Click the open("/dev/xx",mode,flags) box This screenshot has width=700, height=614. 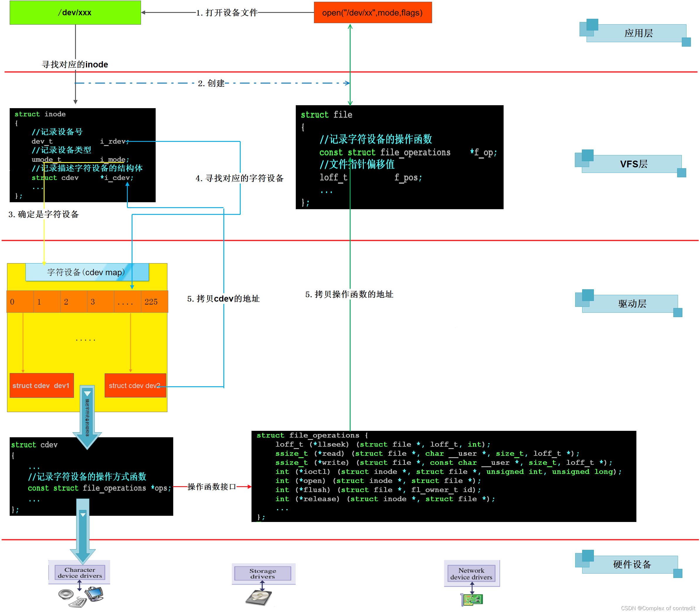point(373,13)
